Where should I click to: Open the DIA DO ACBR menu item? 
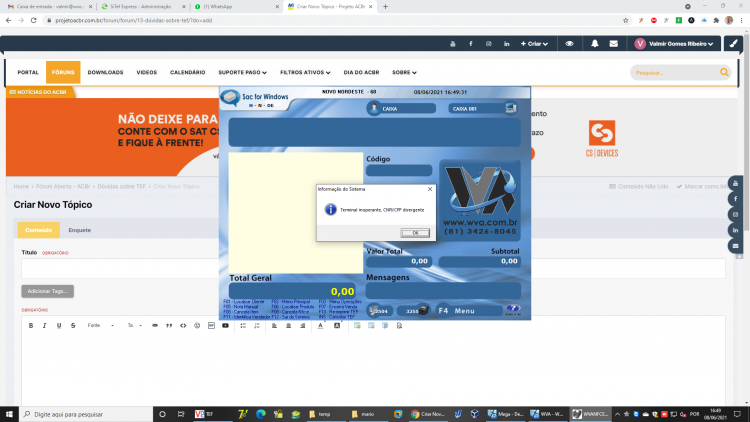pyautogui.click(x=361, y=72)
